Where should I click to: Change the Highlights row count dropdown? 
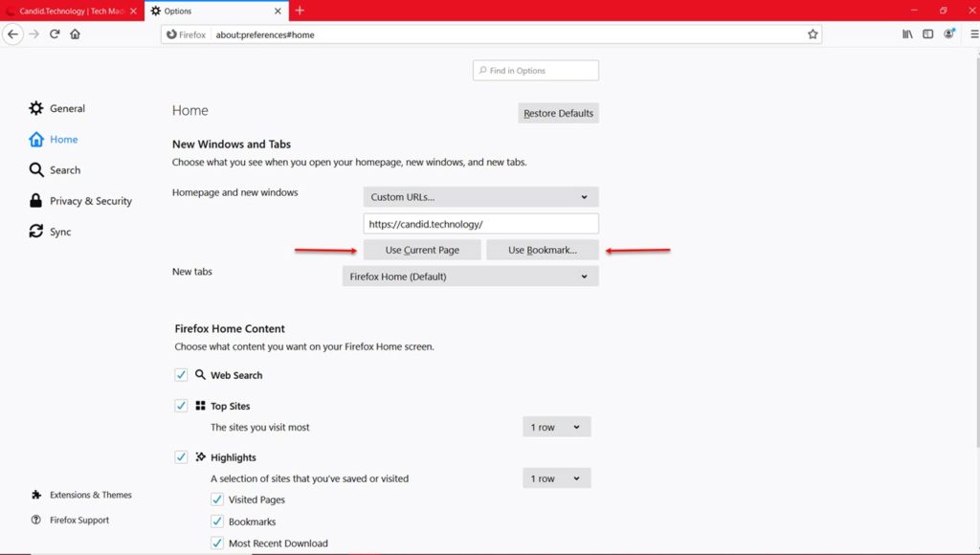[x=556, y=478]
